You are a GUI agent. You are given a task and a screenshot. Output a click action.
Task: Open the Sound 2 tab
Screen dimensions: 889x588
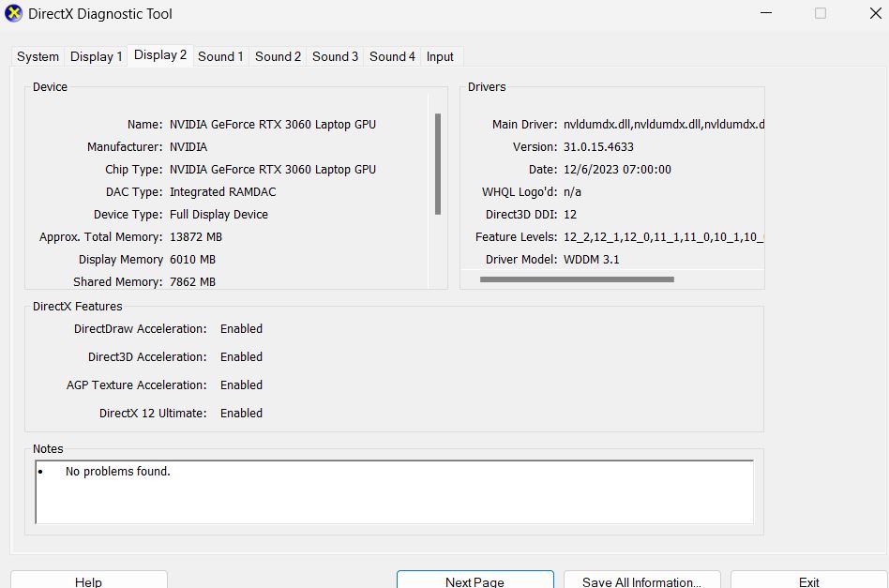point(278,56)
